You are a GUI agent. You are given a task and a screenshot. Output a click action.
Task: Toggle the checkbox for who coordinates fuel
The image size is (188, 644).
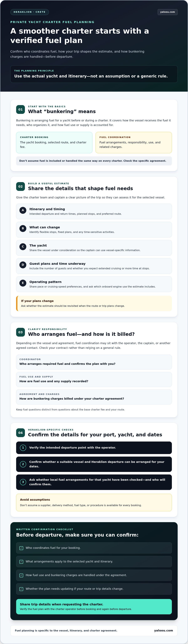pos(21,548)
